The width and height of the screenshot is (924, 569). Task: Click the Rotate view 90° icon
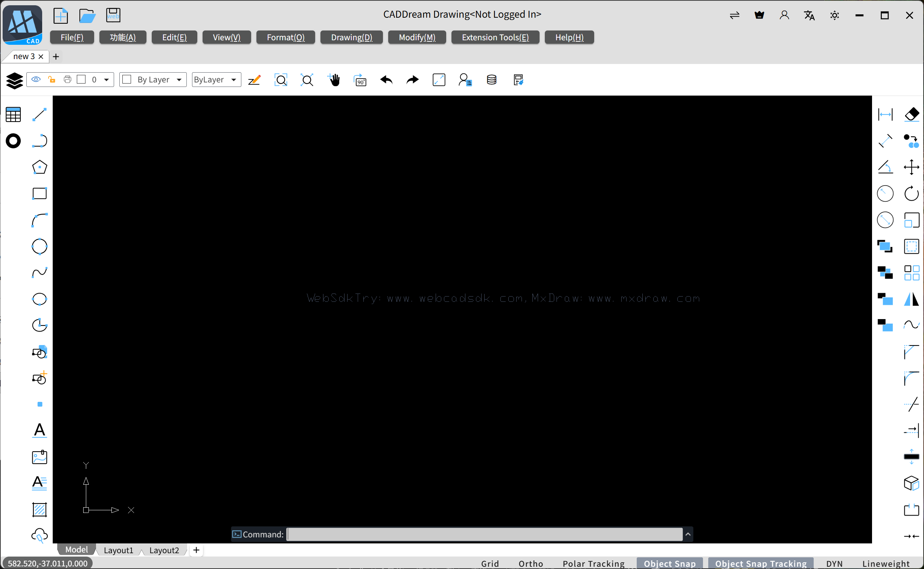point(360,80)
